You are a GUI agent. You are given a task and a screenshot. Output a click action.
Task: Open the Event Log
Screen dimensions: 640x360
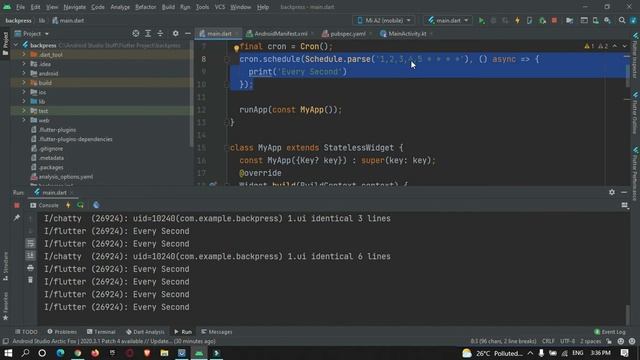pos(610,332)
